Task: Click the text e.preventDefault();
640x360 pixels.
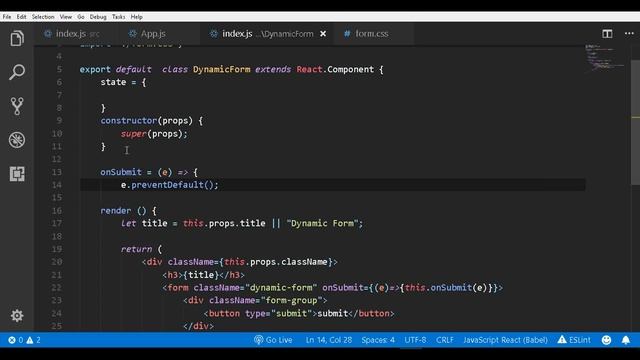Action: pyautogui.click(x=169, y=185)
